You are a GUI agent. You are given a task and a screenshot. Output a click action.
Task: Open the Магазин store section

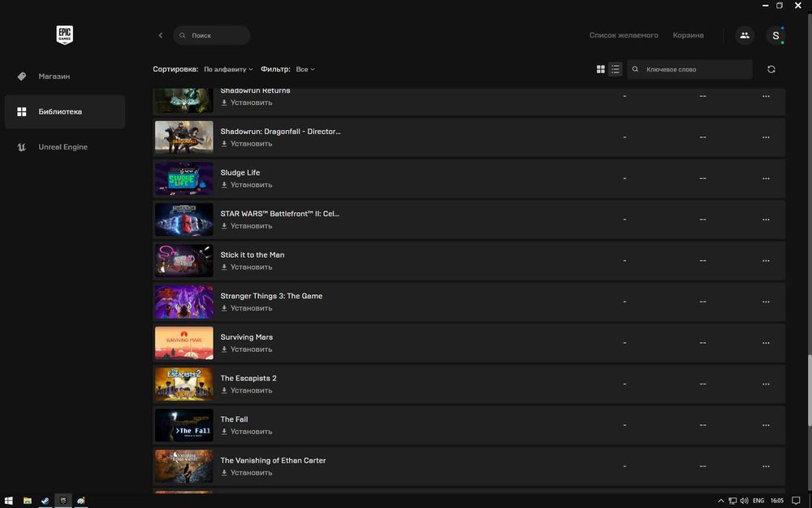65,76
